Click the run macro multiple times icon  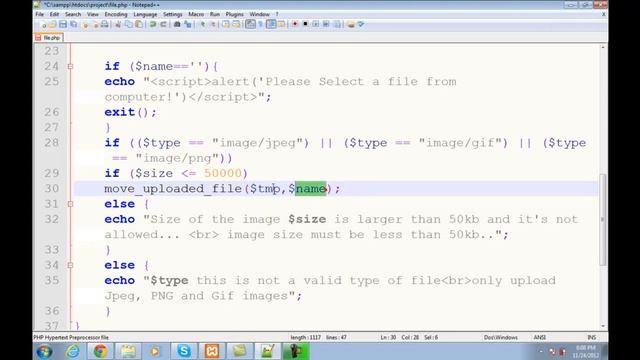pos(326,24)
